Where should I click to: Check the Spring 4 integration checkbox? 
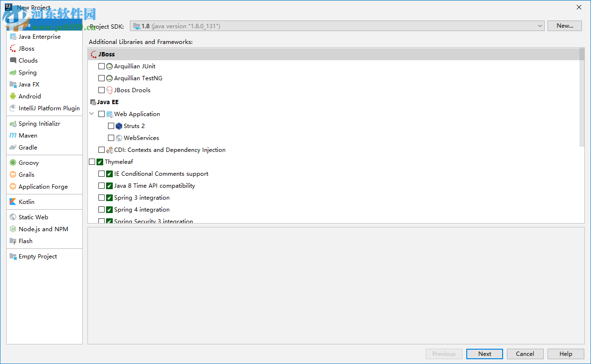(x=101, y=210)
